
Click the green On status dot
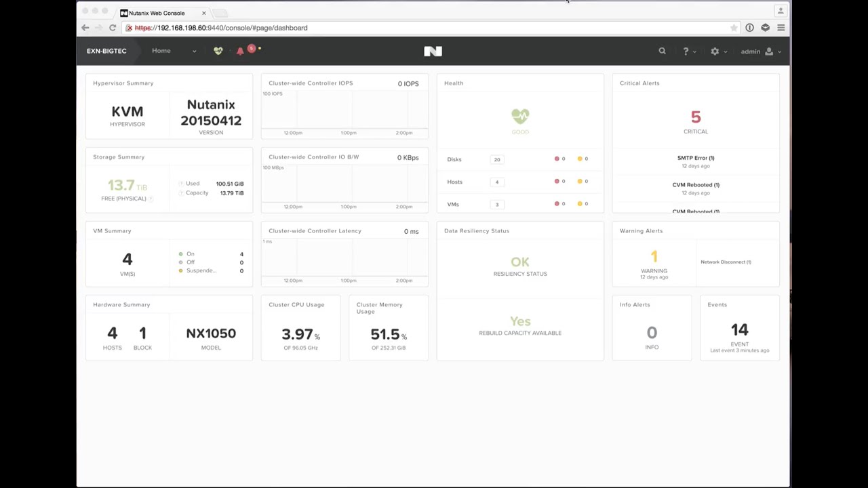(x=180, y=254)
